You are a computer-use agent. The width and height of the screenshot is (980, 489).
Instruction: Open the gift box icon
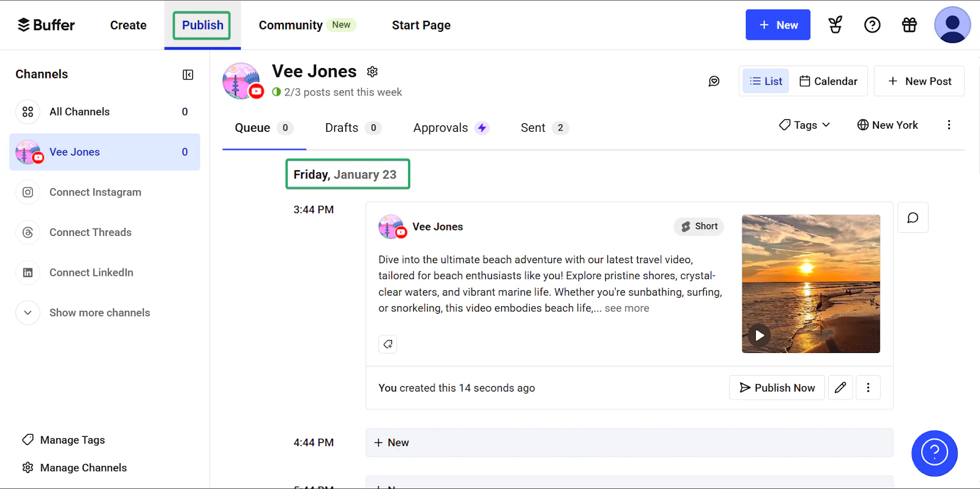910,25
